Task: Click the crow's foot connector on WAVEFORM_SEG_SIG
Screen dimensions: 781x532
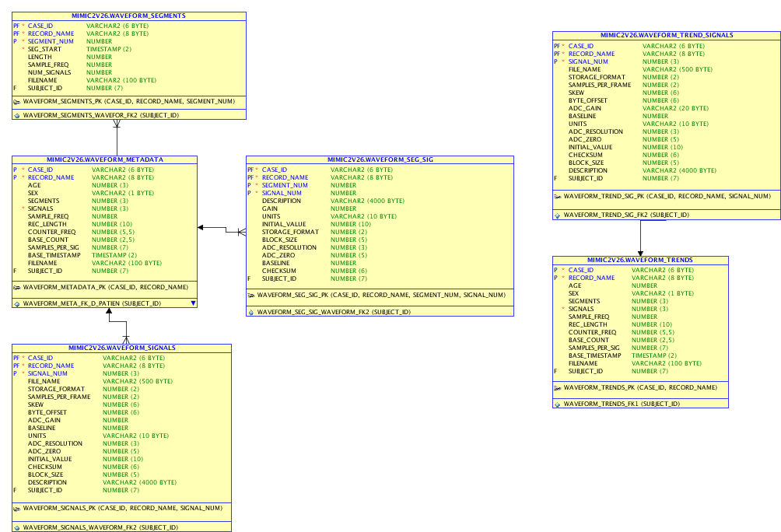Action: click(x=241, y=231)
